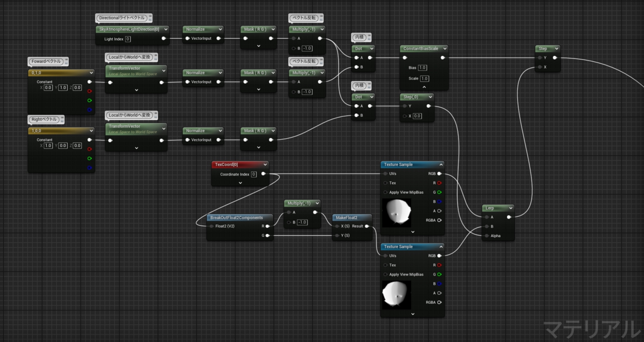644x342 pixels.
Task: Open header chevron of Multiply(,-1) feeding MakeFloat2
Action: click(x=317, y=203)
